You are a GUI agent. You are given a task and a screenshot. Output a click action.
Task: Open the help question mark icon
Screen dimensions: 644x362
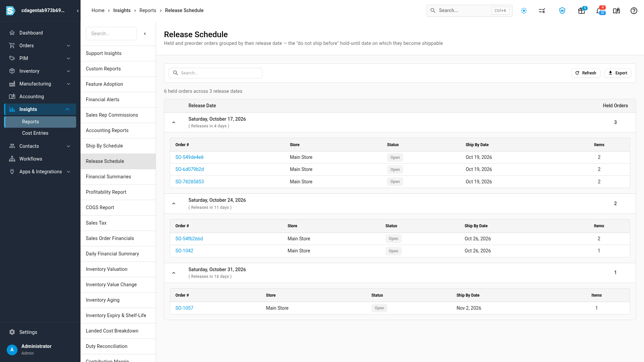coord(634,11)
